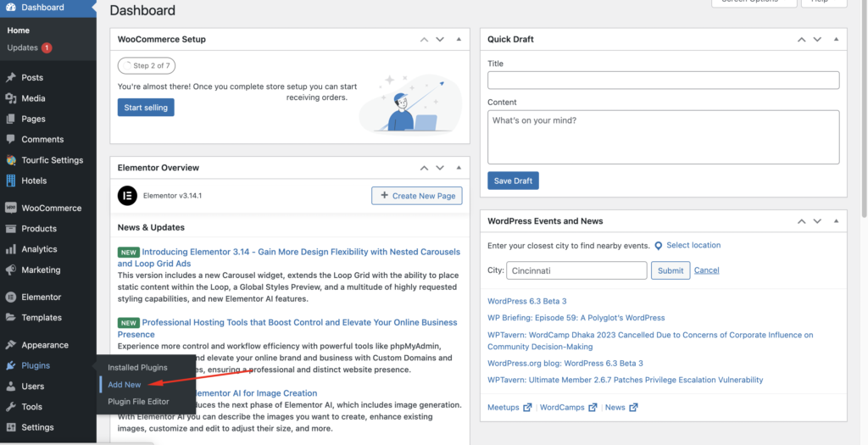Collapse the WooCommerce Setup panel
The height and width of the screenshot is (445, 868).
pos(459,39)
